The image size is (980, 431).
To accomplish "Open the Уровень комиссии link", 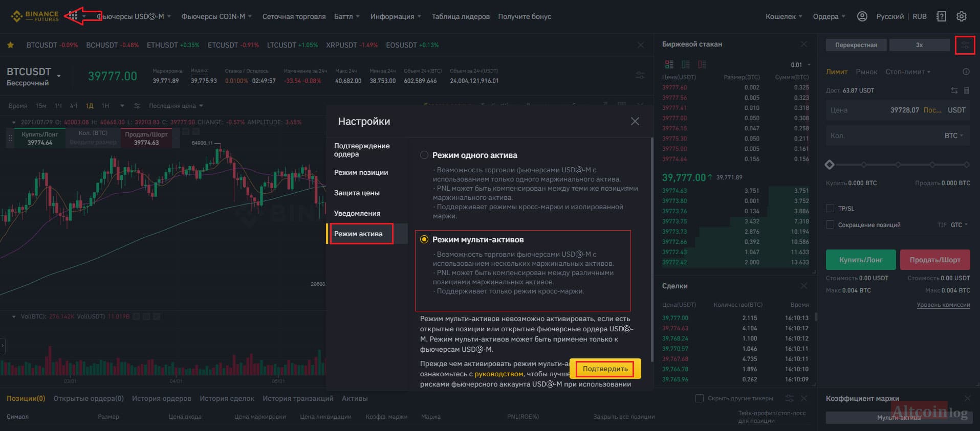I will (x=943, y=305).
